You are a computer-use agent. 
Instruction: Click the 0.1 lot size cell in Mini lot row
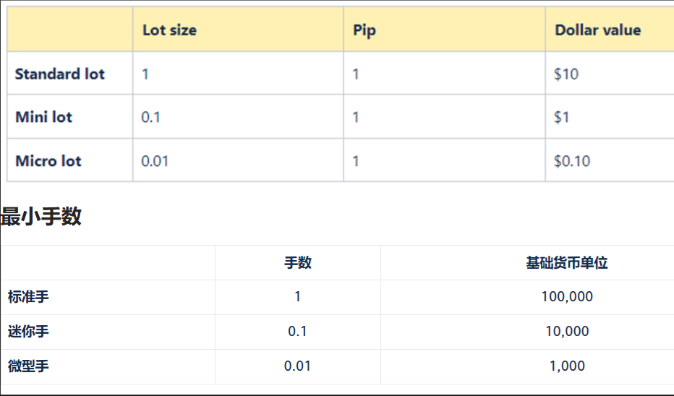(150, 117)
